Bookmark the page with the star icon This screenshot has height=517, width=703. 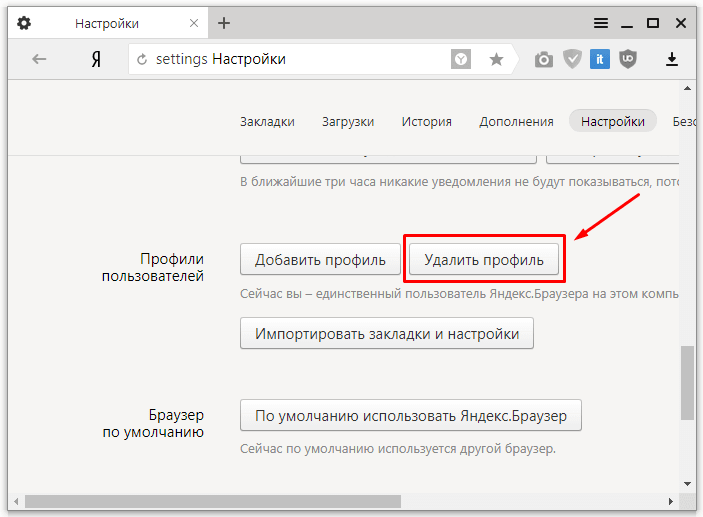tap(496, 59)
